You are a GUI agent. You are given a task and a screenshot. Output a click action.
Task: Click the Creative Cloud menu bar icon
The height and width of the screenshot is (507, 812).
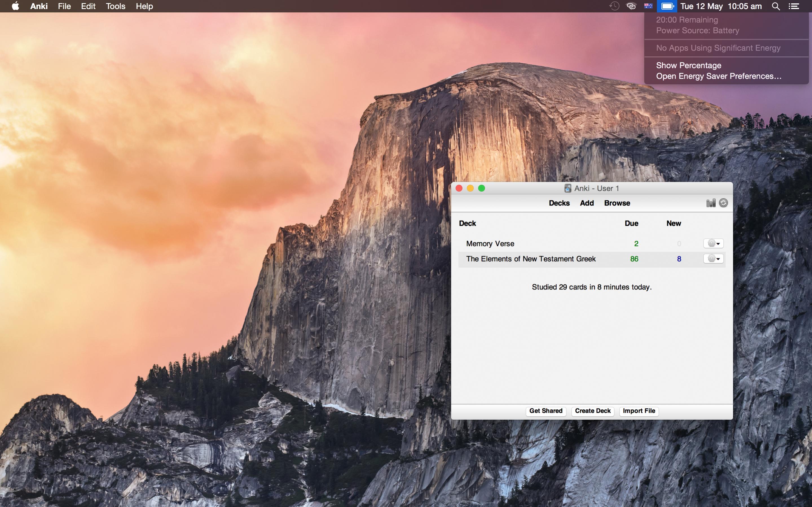click(631, 6)
